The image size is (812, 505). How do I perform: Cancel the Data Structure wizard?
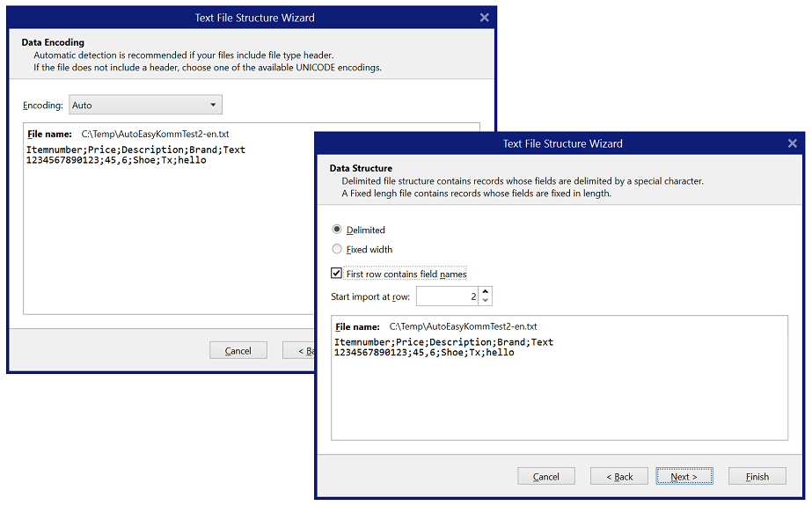click(545, 476)
